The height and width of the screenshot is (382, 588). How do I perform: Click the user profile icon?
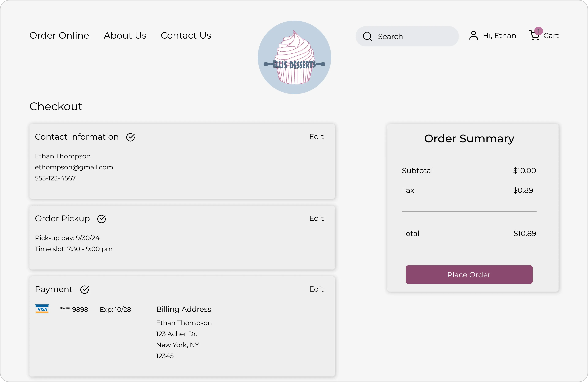(473, 36)
